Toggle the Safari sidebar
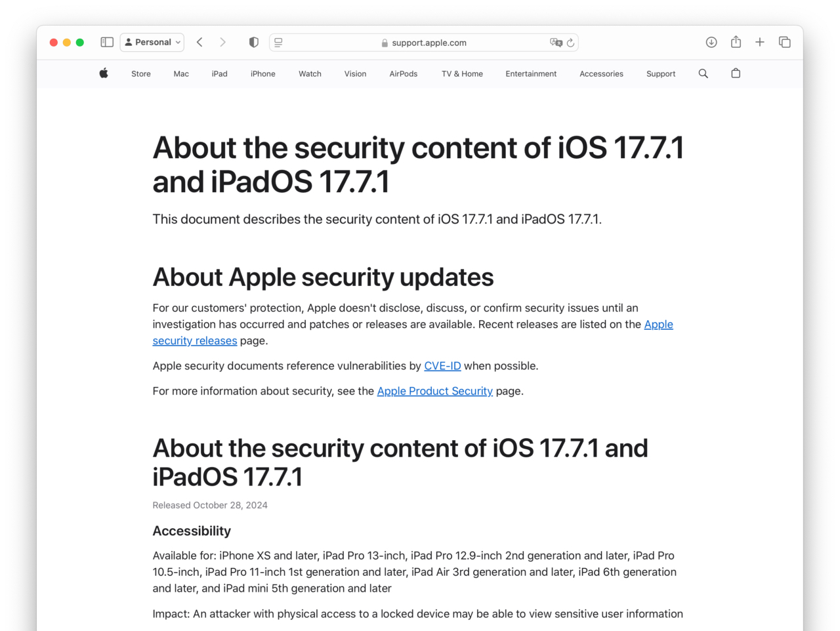The image size is (840, 631). point(107,42)
